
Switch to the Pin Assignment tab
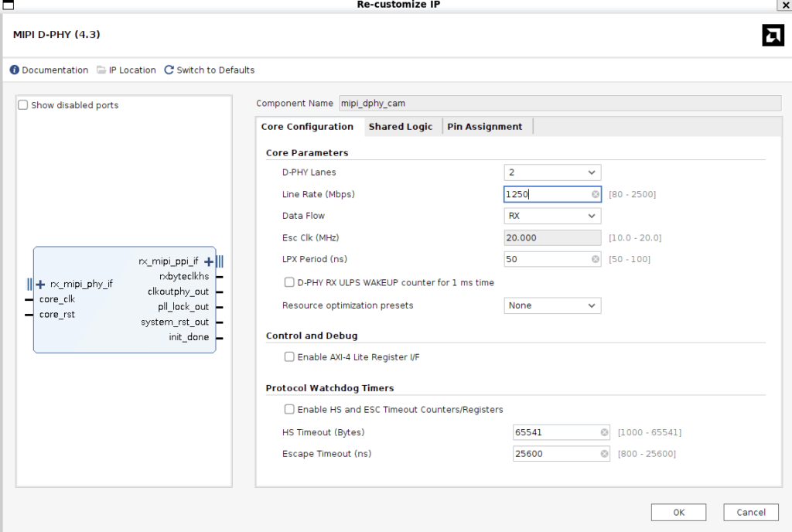pos(484,127)
